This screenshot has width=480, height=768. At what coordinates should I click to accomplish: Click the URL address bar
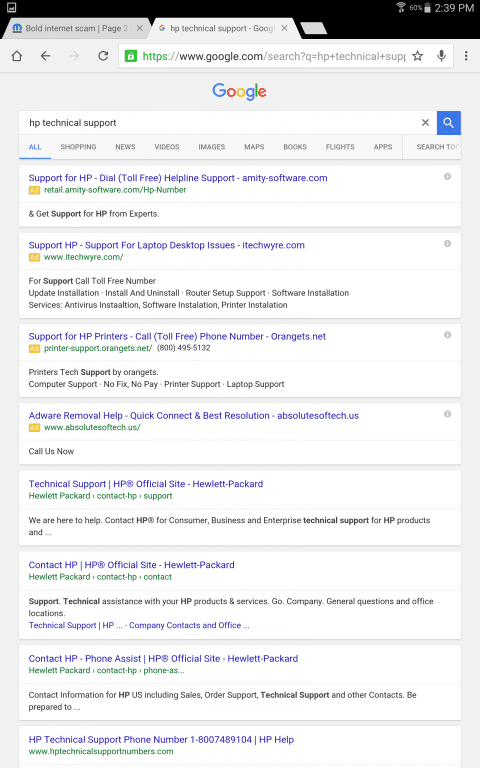click(273, 56)
